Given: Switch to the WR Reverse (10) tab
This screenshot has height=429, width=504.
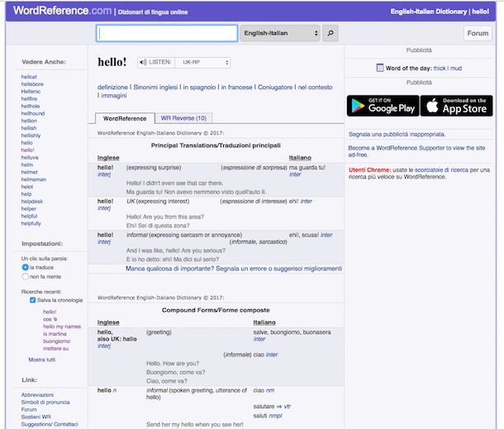Looking at the screenshot, I should pyautogui.click(x=184, y=118).
